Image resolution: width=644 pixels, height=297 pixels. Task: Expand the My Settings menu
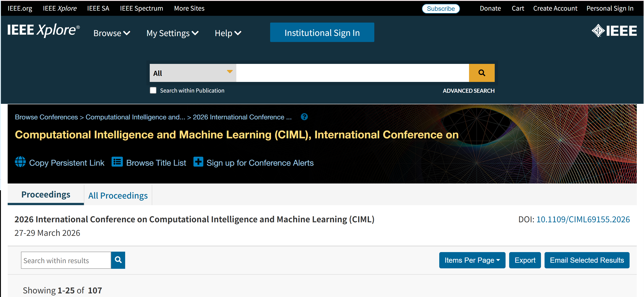[x=172, y=33]
